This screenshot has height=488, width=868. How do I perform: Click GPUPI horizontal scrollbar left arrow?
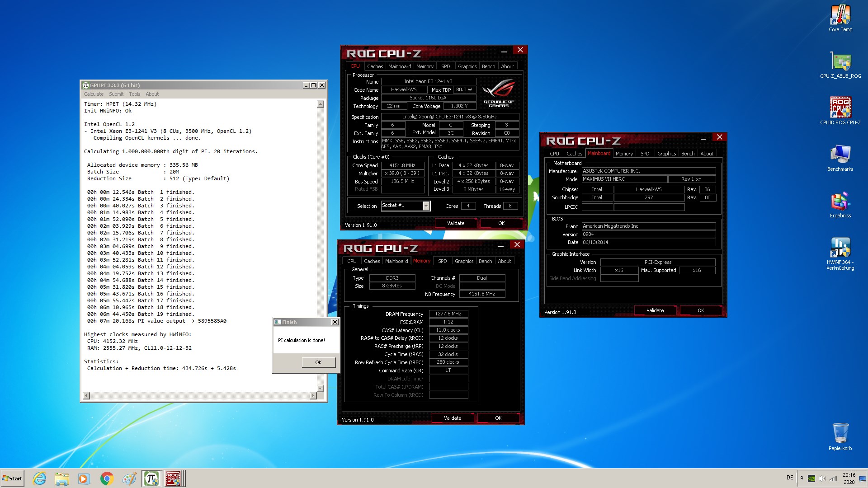[86, 396]
